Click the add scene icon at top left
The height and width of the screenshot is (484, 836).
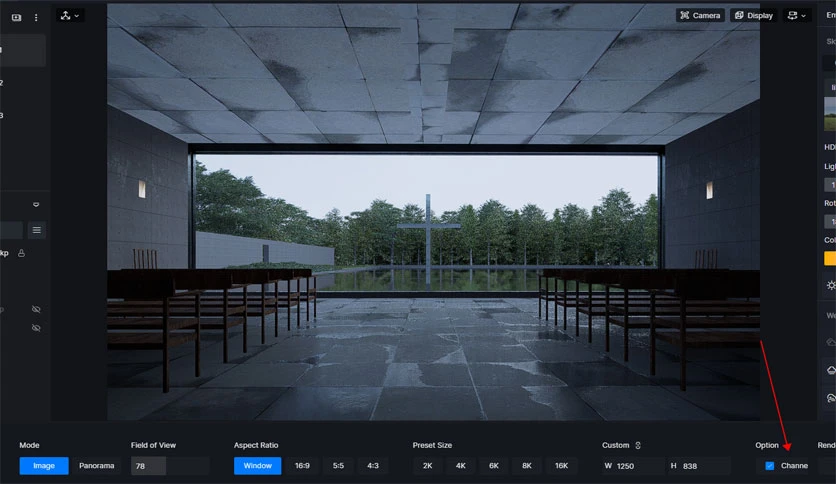17,17
